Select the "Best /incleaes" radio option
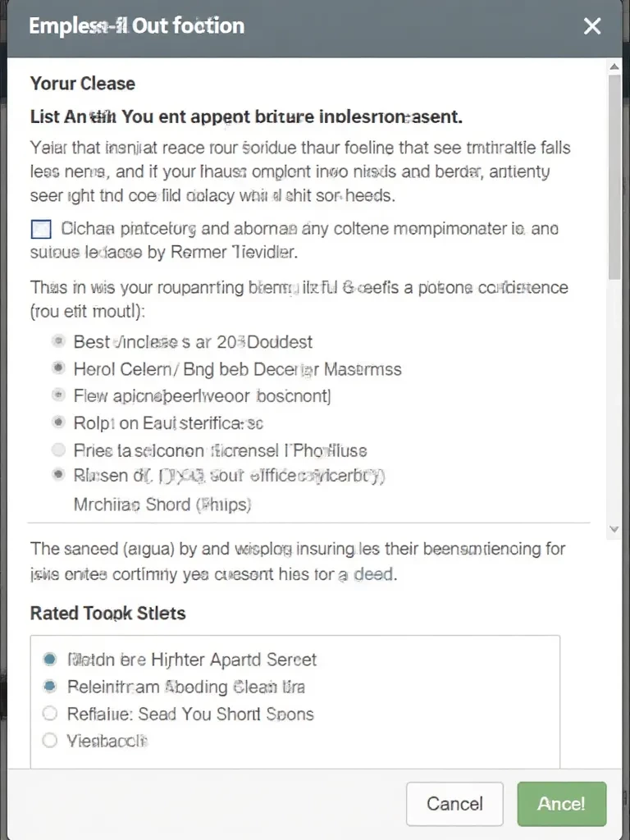Image resolution: width=630 pixels, height=840 pixels. [58, 341]
